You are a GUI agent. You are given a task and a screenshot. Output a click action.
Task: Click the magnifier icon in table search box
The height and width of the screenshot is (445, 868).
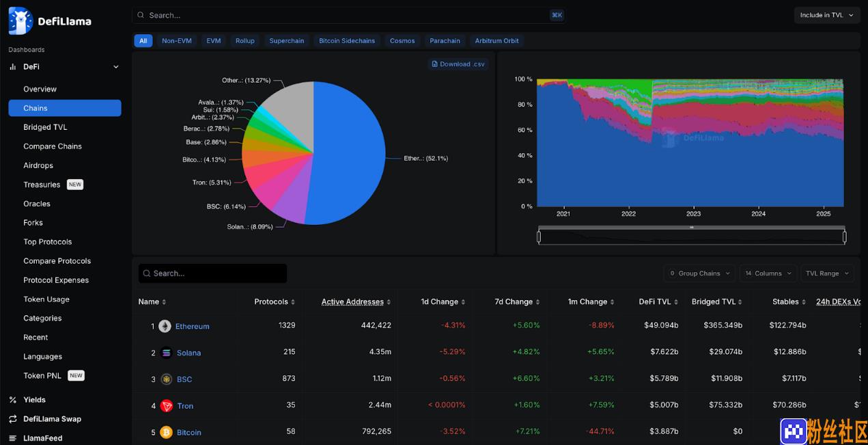[x=146, y=273]
